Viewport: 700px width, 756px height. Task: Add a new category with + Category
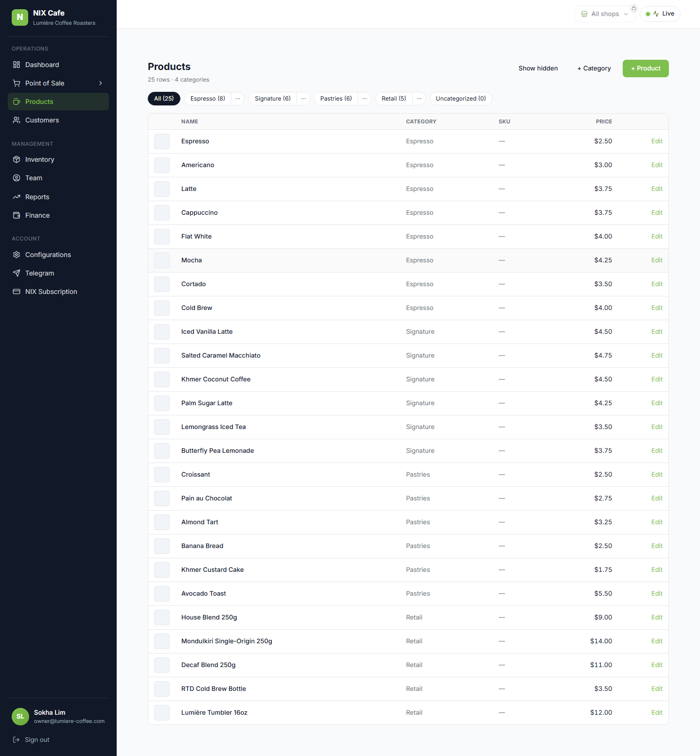[x=594, y=69]
